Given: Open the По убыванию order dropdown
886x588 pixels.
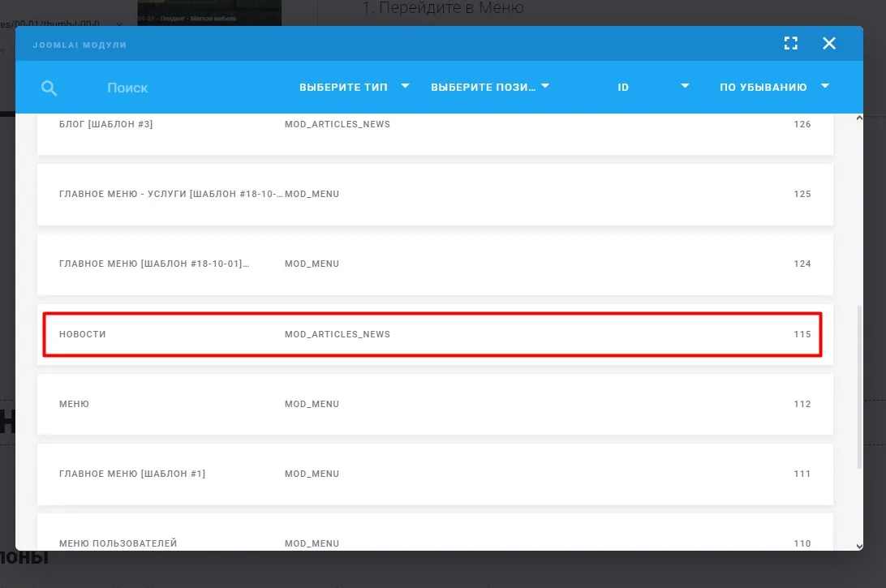Looking at the screenshot, I should (x=774, y=87).
